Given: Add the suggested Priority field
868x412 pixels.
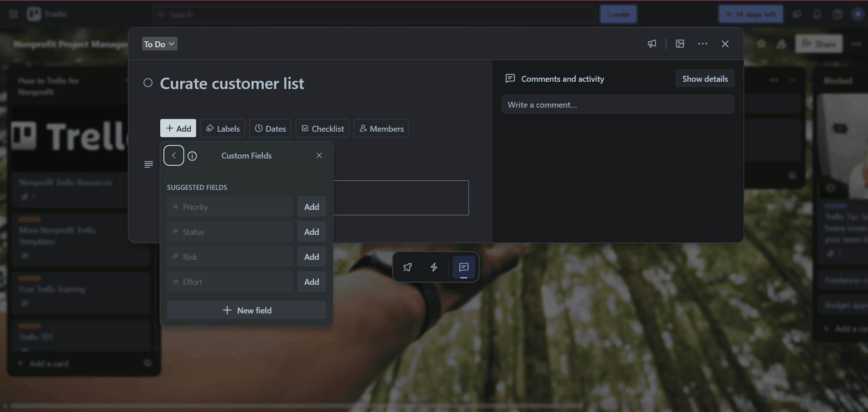Looking at the screenshot, I should click(311, 207).
